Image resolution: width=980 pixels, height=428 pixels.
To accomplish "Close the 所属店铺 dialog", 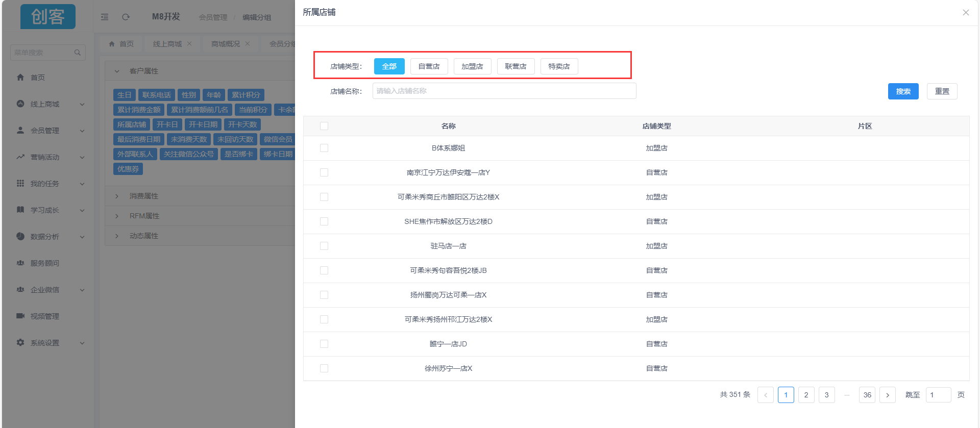I will point(966,13).
